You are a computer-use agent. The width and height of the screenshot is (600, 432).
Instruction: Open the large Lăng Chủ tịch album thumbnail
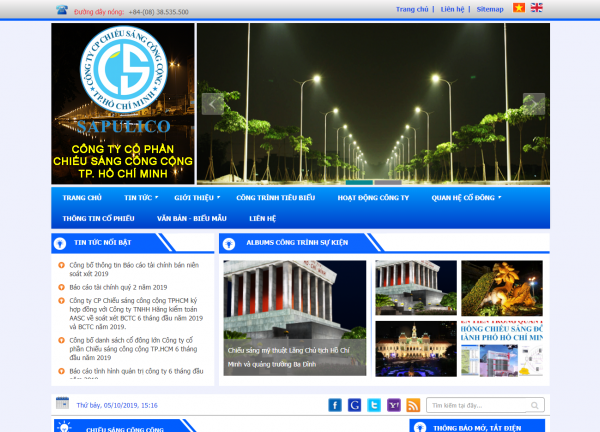pos(295,315)
